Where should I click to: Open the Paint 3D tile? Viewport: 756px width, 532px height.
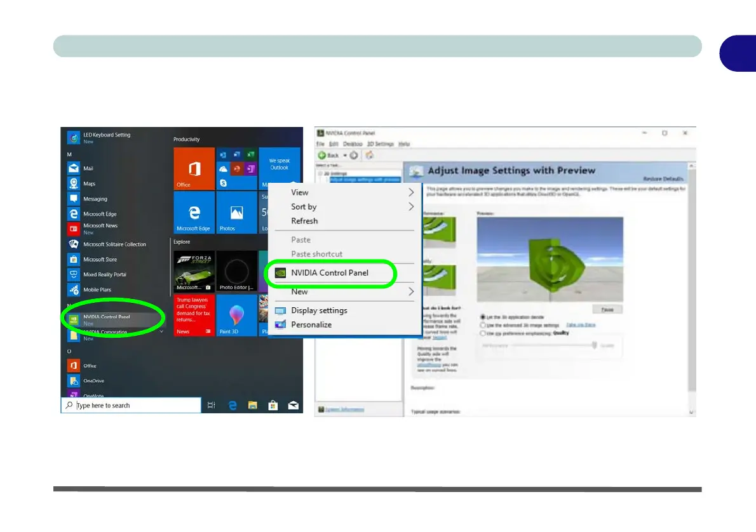(236, 315)
